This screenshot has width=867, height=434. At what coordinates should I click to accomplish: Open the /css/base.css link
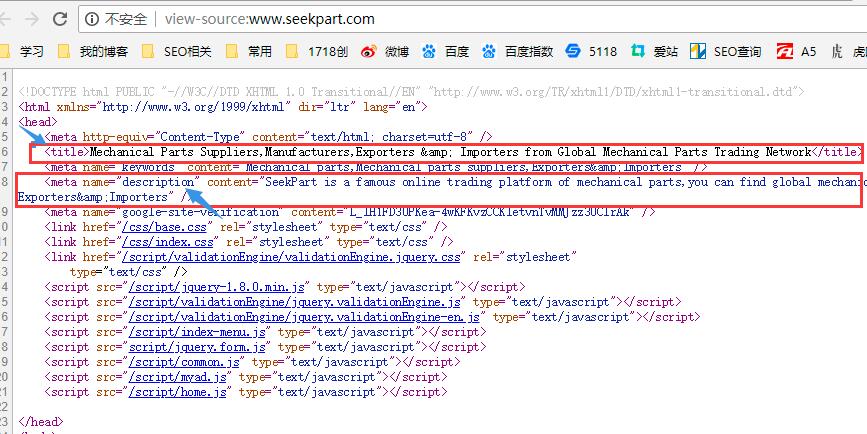(x=165, y=227)
